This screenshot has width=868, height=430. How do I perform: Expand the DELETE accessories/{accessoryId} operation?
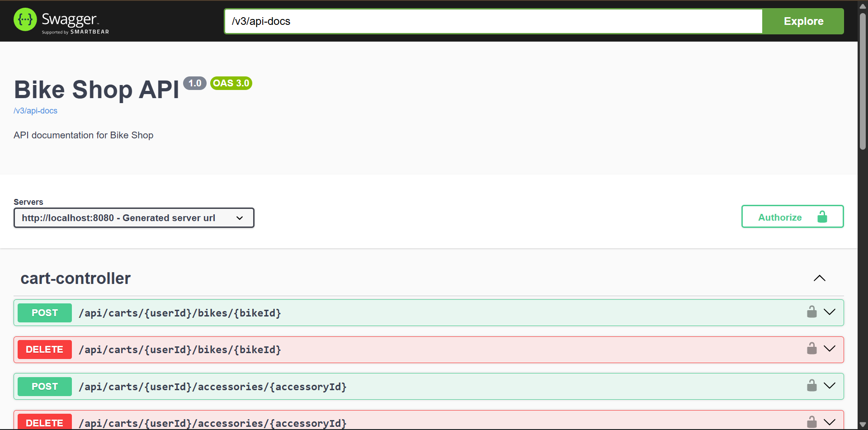pos(830,421)
